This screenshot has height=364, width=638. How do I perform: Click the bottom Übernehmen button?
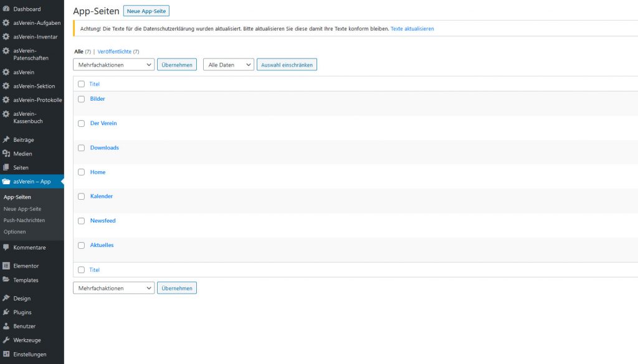click(177, 288)
